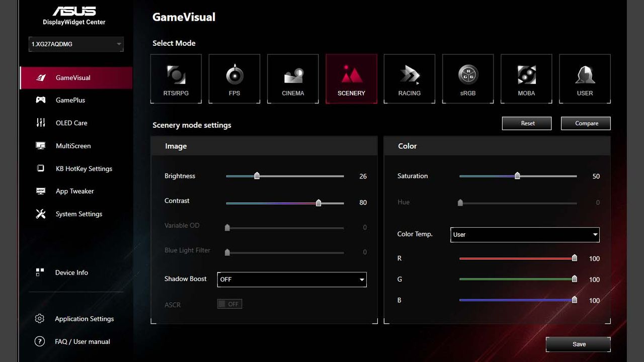
Task: Open the GameVisual menu item
Action: point(76,78)
